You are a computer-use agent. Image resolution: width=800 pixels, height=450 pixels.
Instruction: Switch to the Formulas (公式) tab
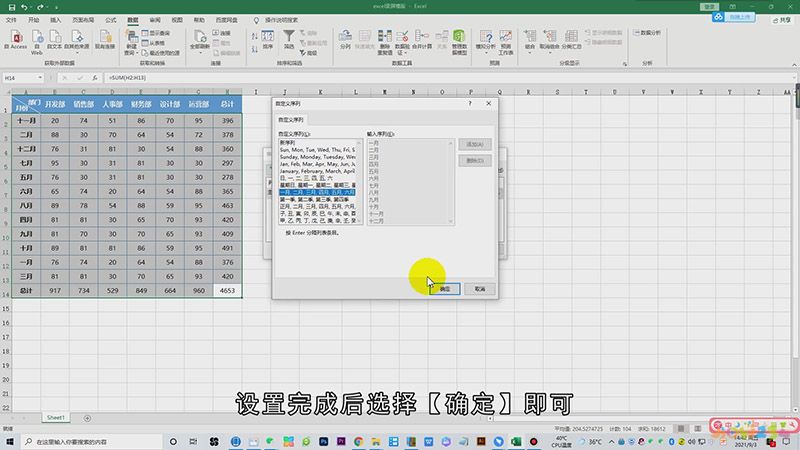pyautogui.click(x=111, y=20)
